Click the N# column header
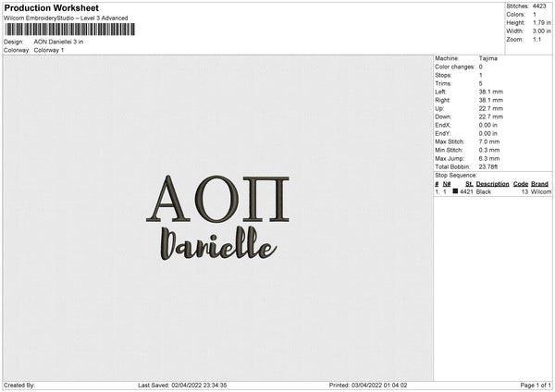Viewport: 555px width, 392px height. pos(447,184)
